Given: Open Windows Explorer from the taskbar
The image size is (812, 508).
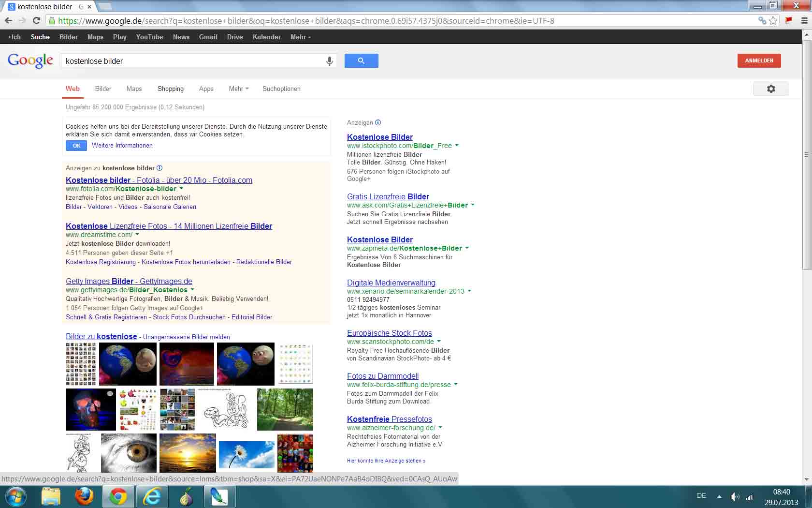Looking at the screenshot, I should 51,497.
